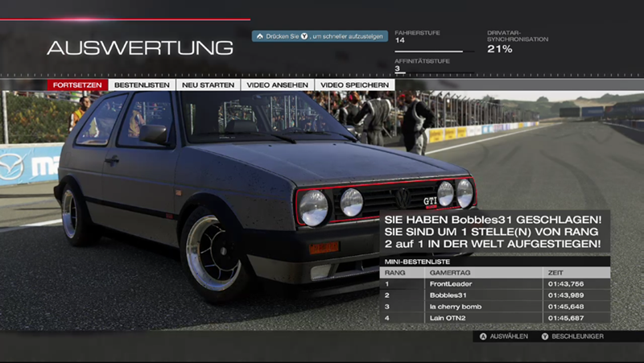Click the arrow icon in the hint banner
Viewport: 644px width, 363px height.
coord(260,36)
